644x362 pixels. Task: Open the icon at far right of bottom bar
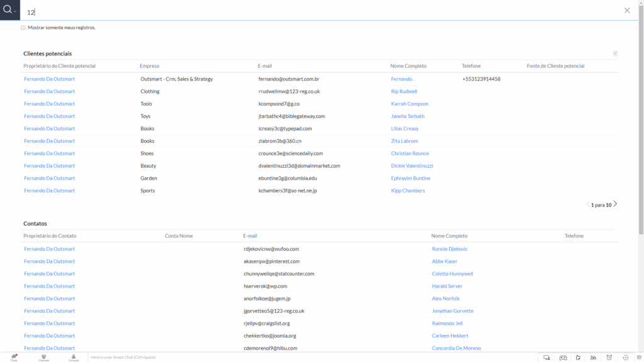point(639,358)
